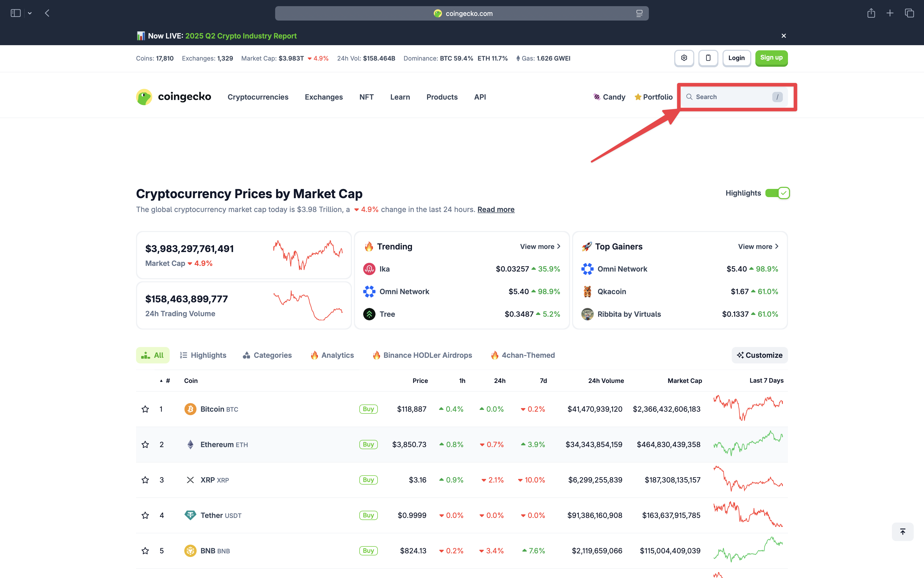Click the Portfolio star icon

(x=638, y=97)
